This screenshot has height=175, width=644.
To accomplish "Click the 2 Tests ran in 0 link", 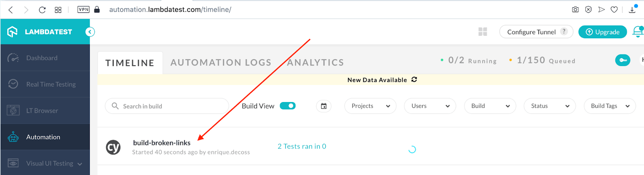I will (302, 146).
